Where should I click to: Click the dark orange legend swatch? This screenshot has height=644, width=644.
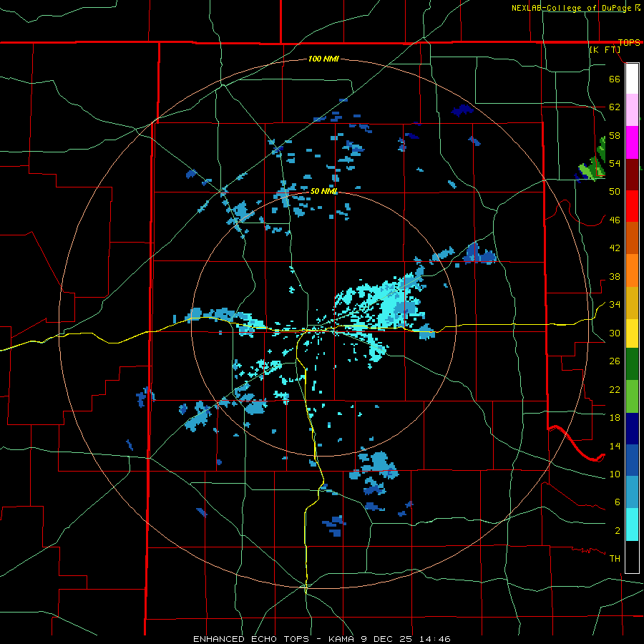(x=632, y=238)
